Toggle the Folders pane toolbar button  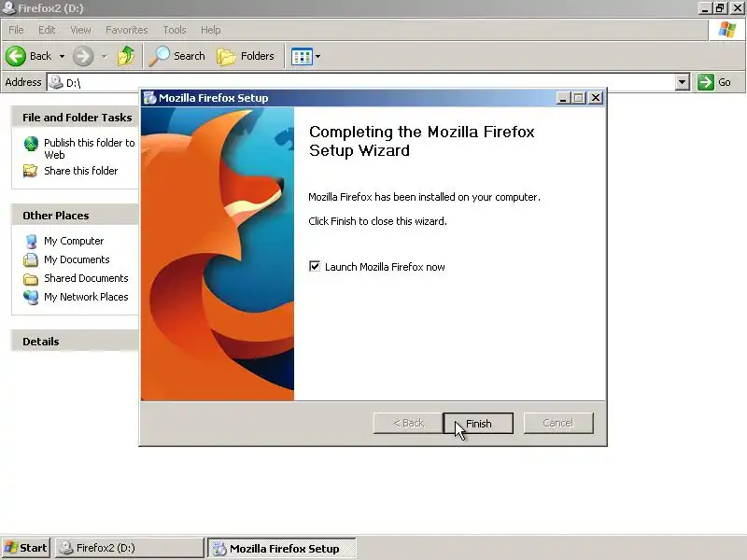[246, 56]
